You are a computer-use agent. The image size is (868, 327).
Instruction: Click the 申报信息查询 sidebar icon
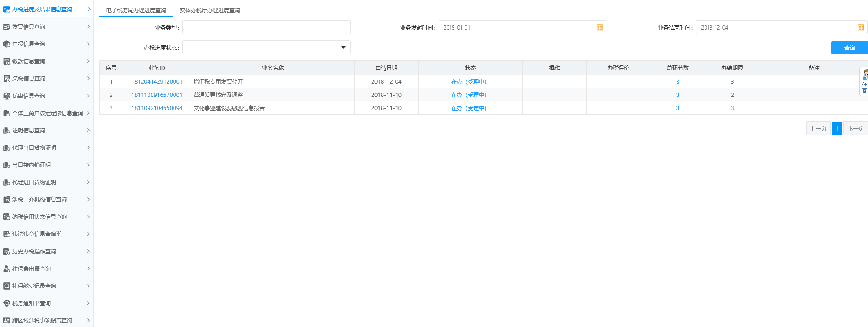6,44
